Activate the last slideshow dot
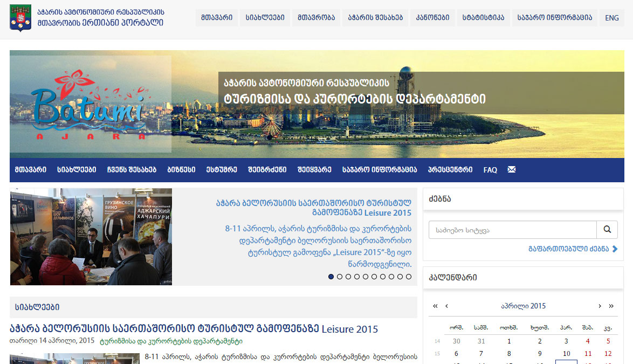The width and height of the screenshot is (633, 364). (409, 276)
